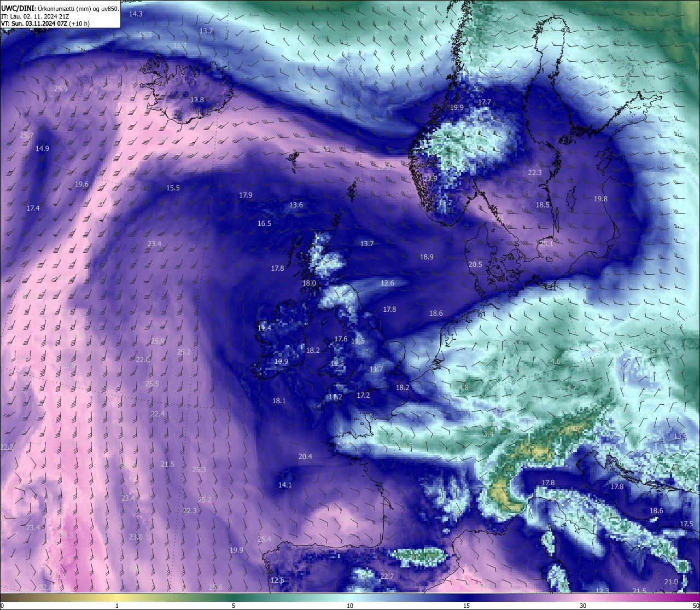
Task: Click the 20.5 value over Denmark
Action: (475, 264)
